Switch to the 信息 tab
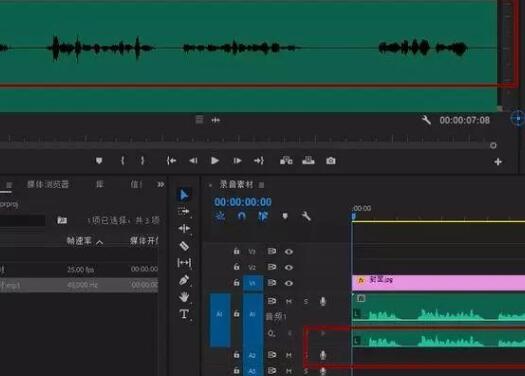525x376 pixels. (136, 184)
